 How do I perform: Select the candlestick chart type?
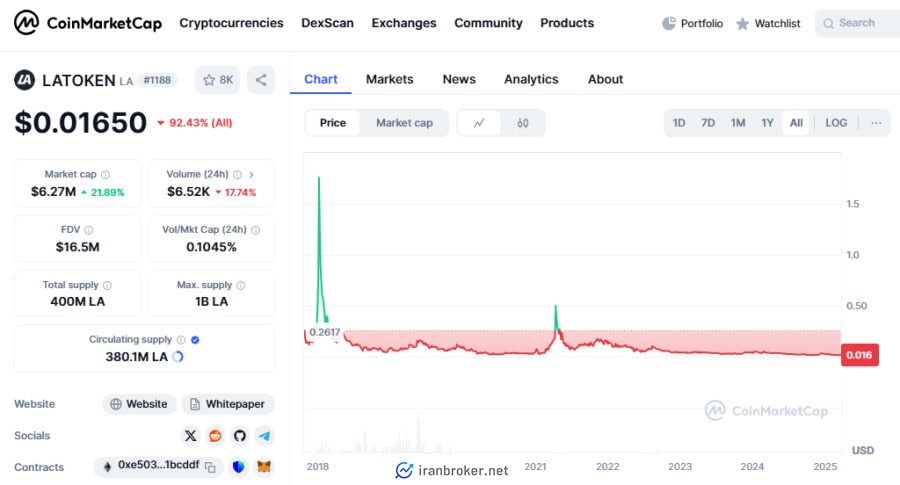click(x=522, y=123)
